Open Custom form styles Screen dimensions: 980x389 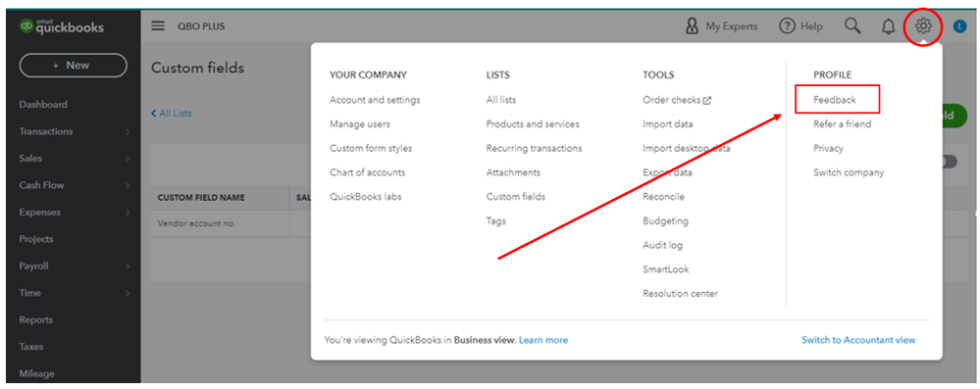(x=371, y=149)
